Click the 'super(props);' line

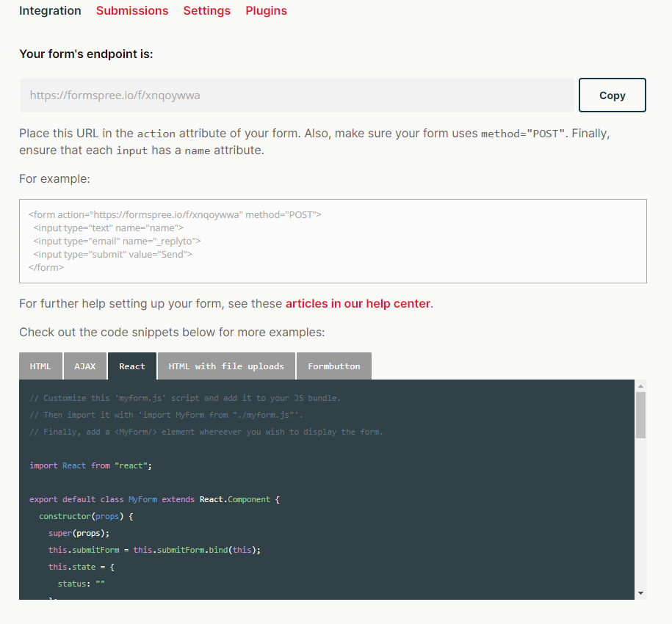point(79,533)
